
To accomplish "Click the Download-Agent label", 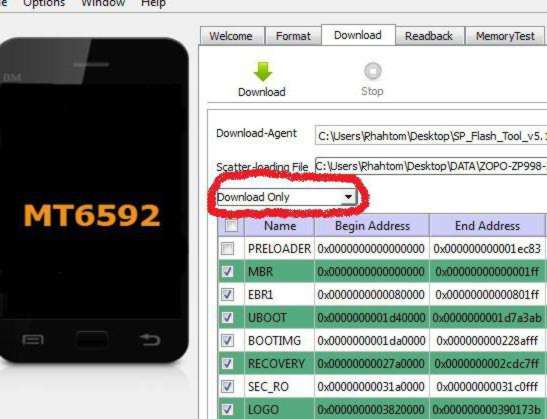I will point(256,133).
